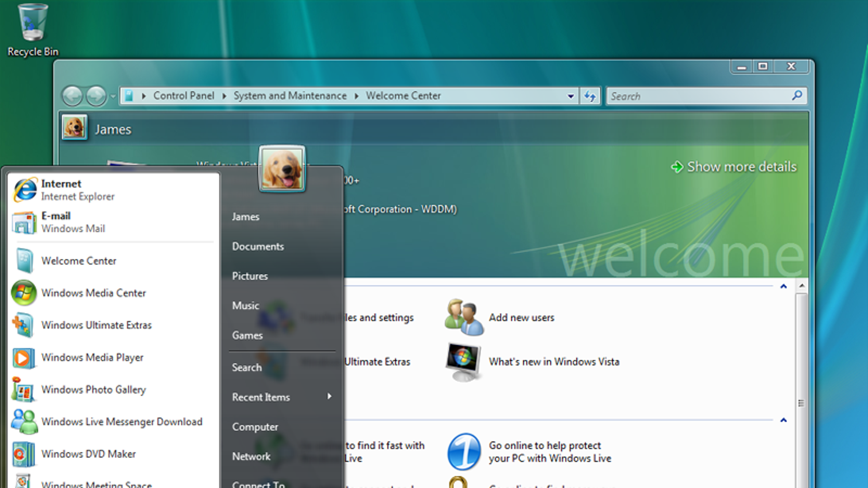Open Music from Start menu
Image resolution: width=868 pixels, height=488 pixels.
tap(245, 306)
